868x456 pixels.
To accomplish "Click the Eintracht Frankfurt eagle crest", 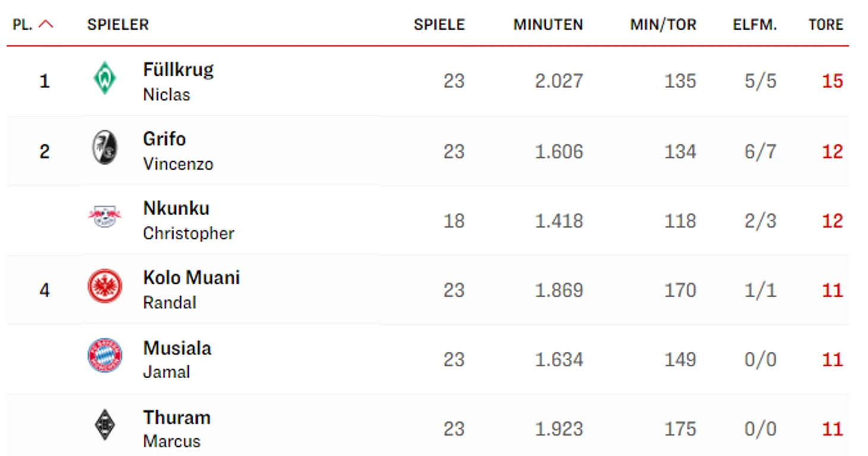I will click(x=105, y=287).
